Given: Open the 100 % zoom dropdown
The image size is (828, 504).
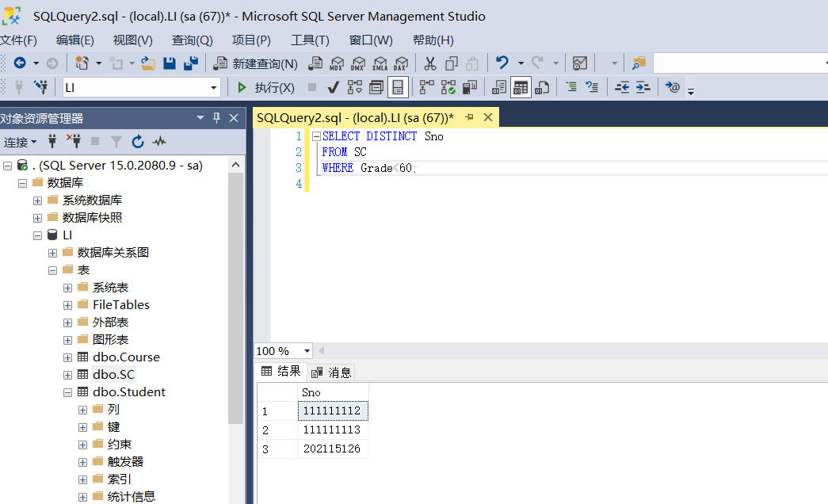Looking at the screenshot, I should [307, 351].
